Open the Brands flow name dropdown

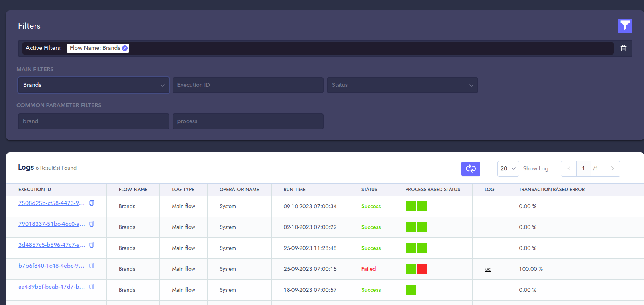tap(94, 85)
